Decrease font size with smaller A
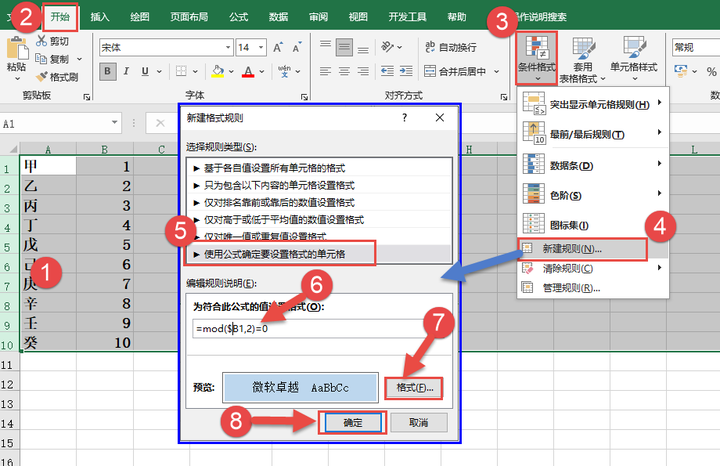This screenshot has height=466, width=720. click(x=297, y=47)
